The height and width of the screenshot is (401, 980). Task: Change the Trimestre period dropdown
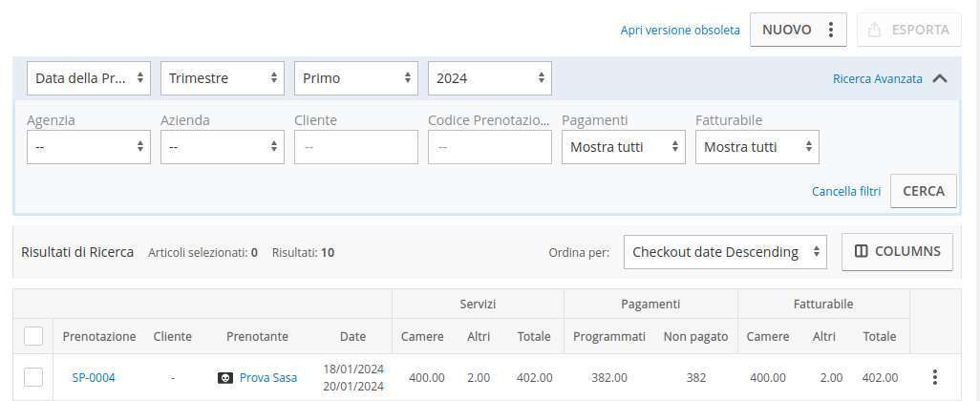click(x=223, y=78)
